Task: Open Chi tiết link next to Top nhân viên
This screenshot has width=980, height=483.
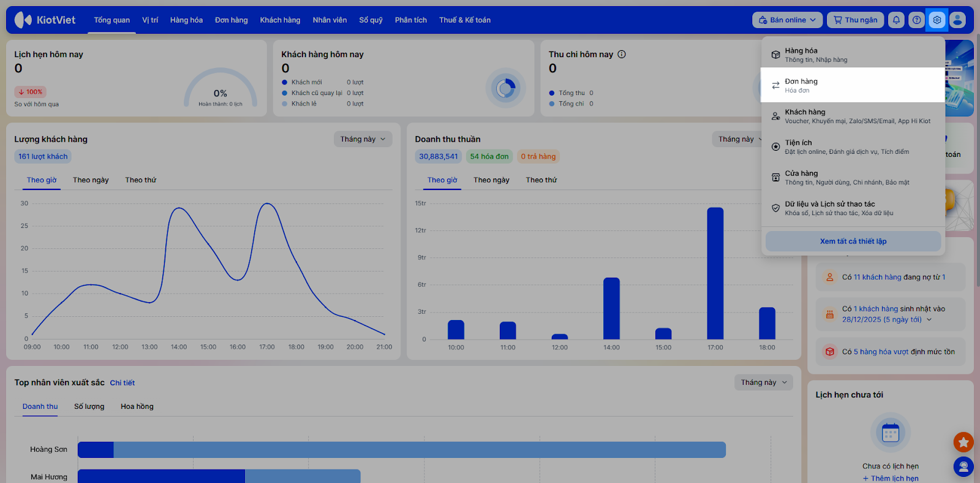Action: pyautogui.click(x=123, y=383)
